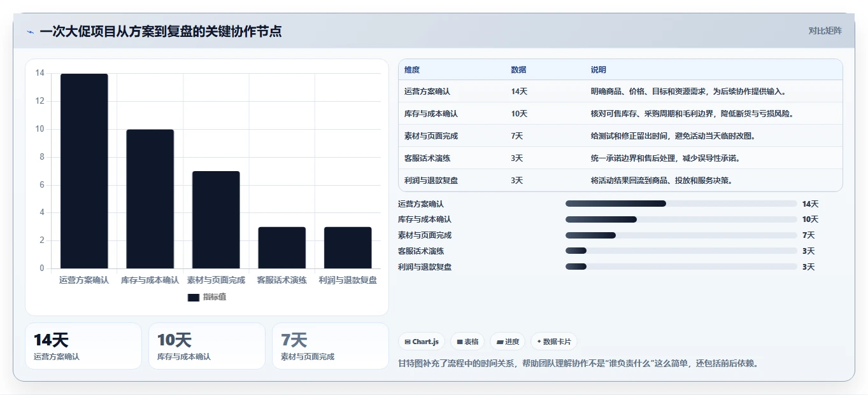Select the 表格 tag chip
Image resolution: width=868 pixels, height=395 pixels.
[x=467, y=342]
